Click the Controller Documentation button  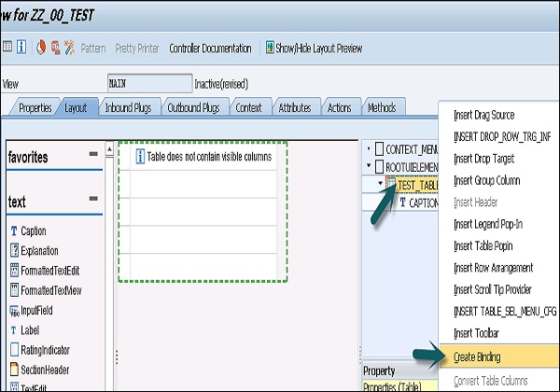(210, 48)
